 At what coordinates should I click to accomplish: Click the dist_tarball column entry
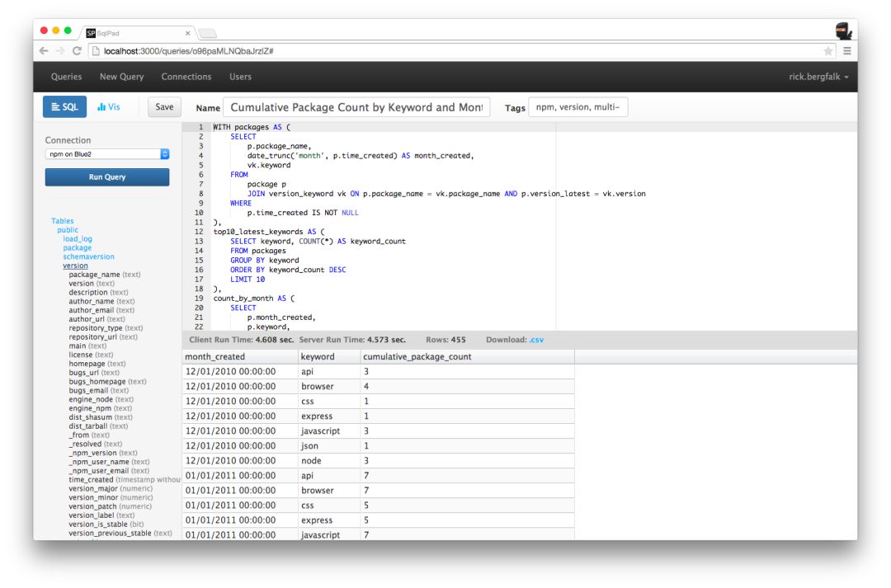click(x=98, y=426)
